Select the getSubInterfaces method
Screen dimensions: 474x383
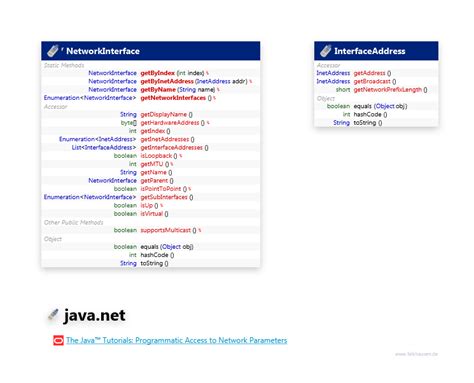[164, 197]
